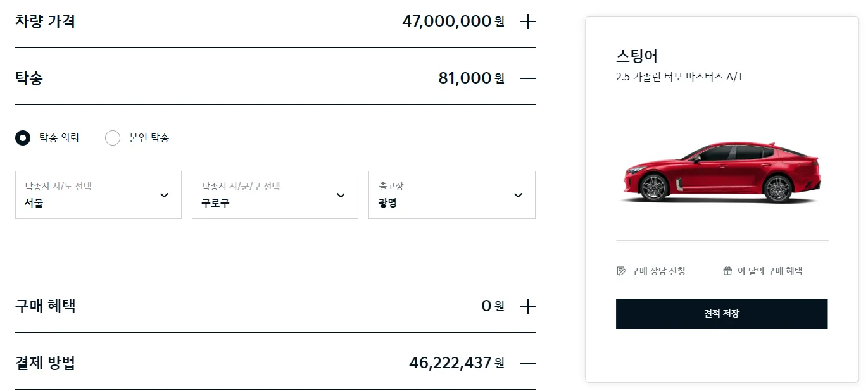Click the 견적 저장 button
Screen dimensions: 868x391
click(x=721, y=313)
